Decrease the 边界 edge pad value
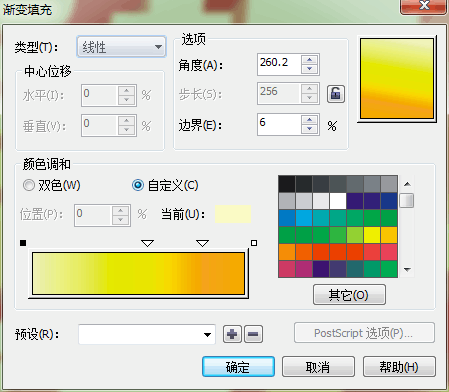This screenshot has width=449, height=392. point(310,129)
